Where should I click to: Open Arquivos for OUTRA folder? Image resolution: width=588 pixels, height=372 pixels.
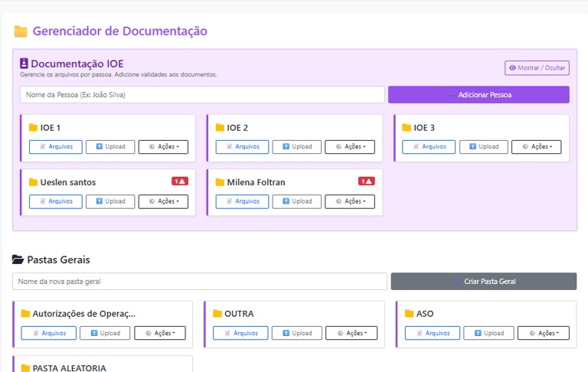pyautogui.click(x=240, y=333)
